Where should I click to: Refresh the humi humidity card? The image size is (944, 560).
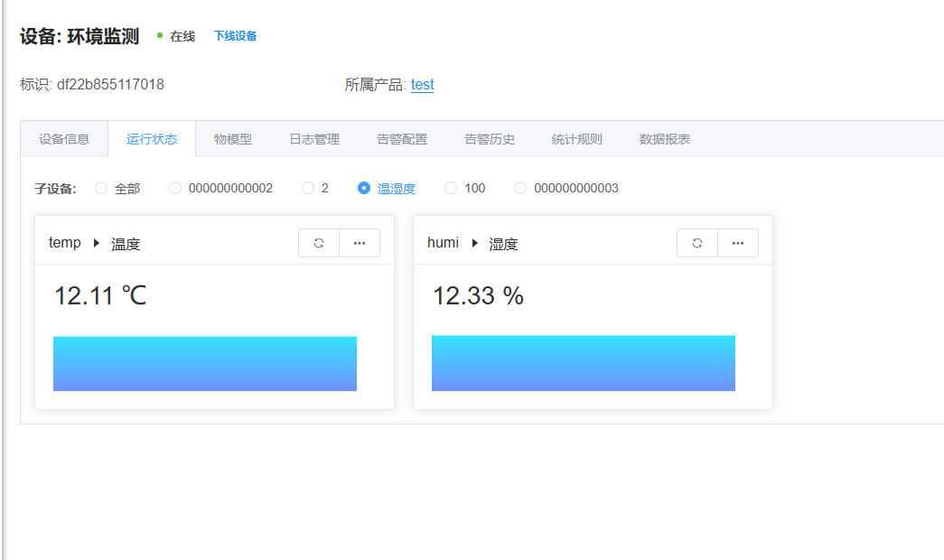tap(697, 243)
